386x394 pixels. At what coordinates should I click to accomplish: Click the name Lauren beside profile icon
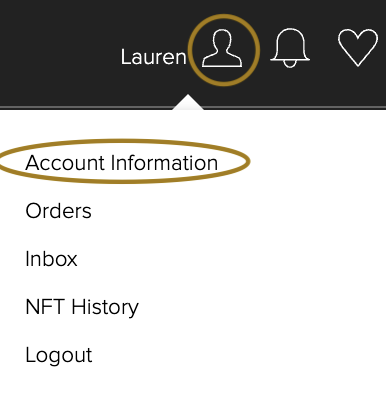(x=153, y=57)
